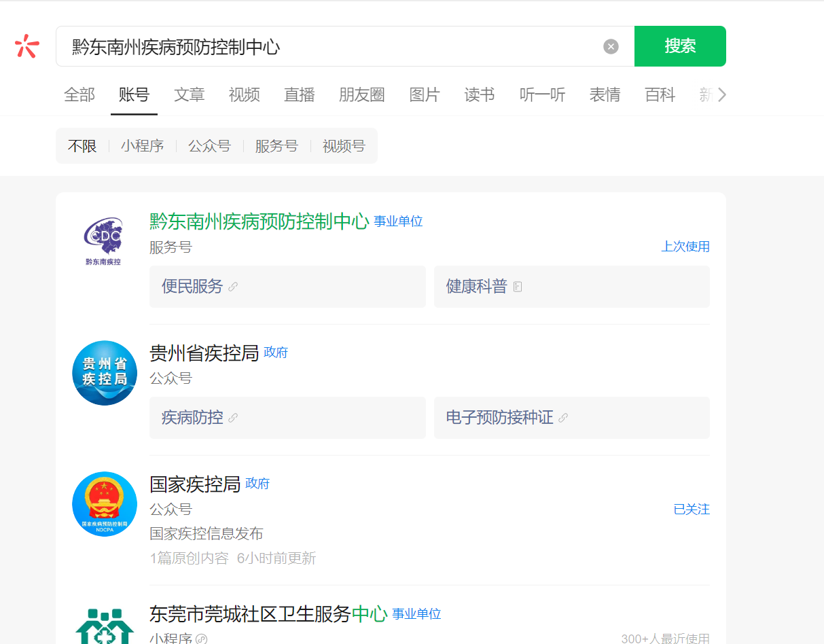Image resolution: width=824 pixels, height=644 pixels.
Task: Click the 事业单位 tag beside 东莞市莞城社区卫生服务中心
Action: pyautogui.click(x=416, y=614)
